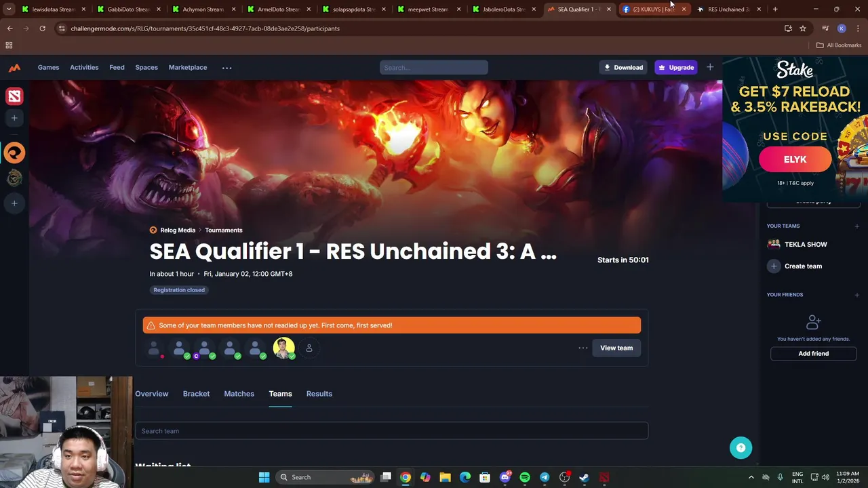Viewport: 868px width, 488px height.
Task: Open All Bookmarks folder
Action: tap(839, 45)
